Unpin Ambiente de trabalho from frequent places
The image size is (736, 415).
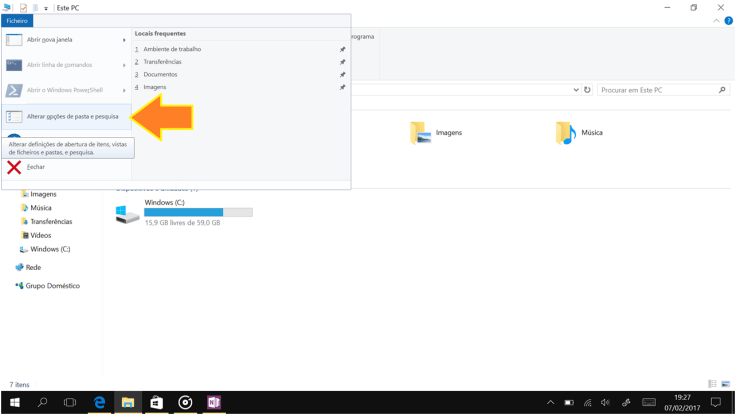[342, 49]
